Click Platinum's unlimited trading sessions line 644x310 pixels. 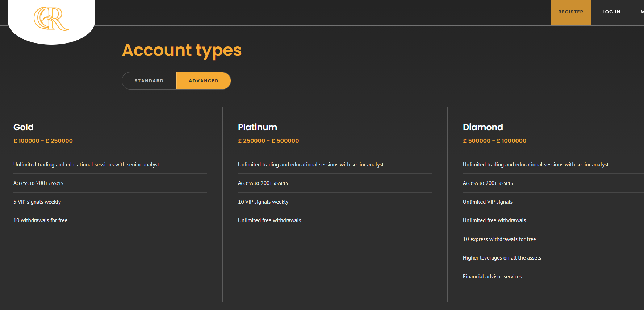pyautogui.click(x=311, y=165)
